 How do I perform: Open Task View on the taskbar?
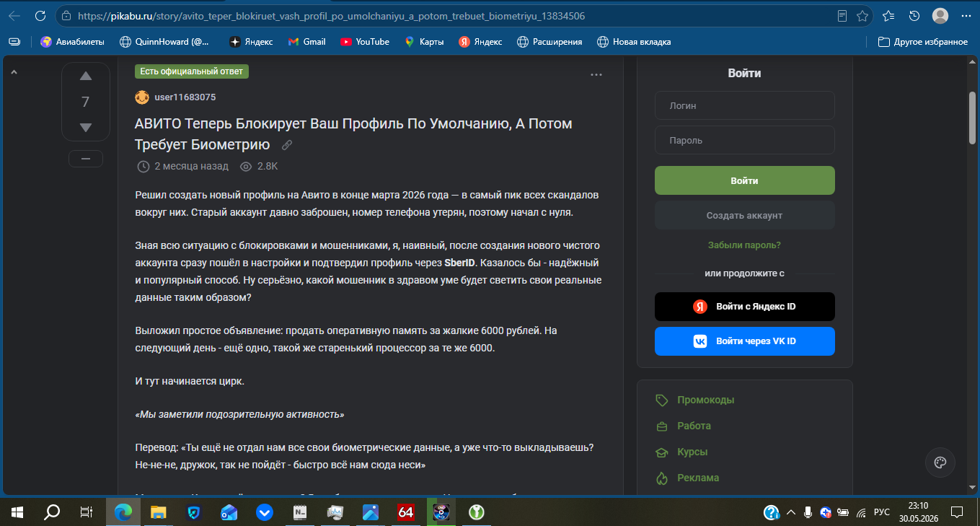click(x=86, y=512)
